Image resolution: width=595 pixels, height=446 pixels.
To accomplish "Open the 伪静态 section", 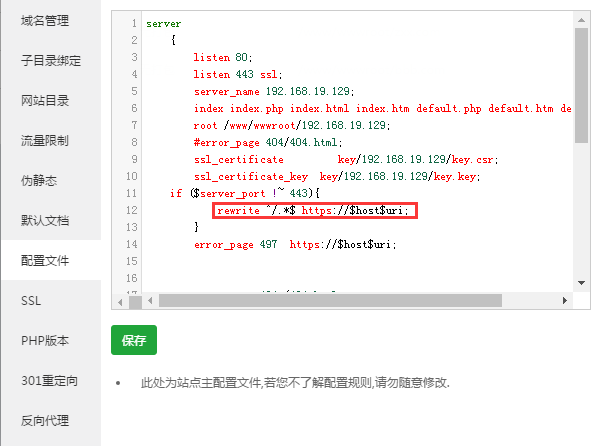I will click(x=39, y=180).
